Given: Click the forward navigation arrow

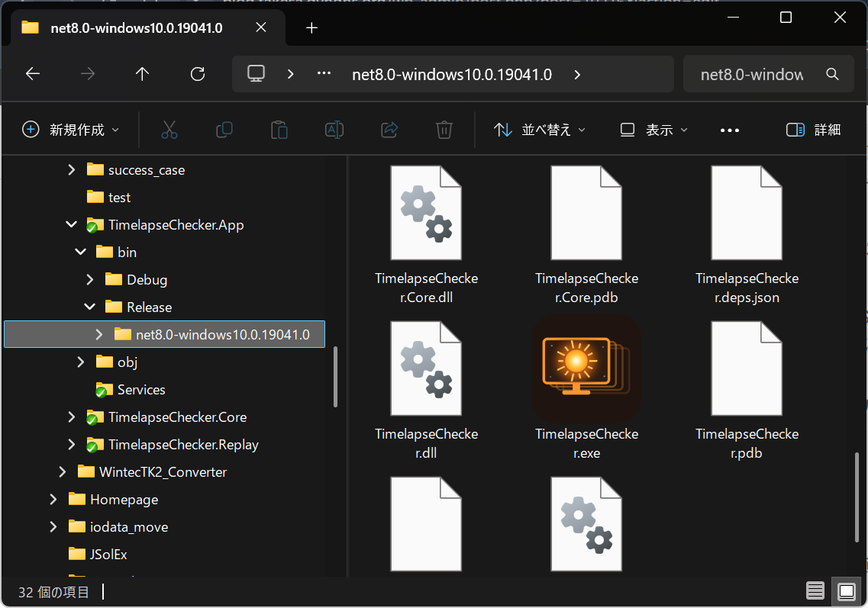Looking at the screenshot, I should 88,73.
